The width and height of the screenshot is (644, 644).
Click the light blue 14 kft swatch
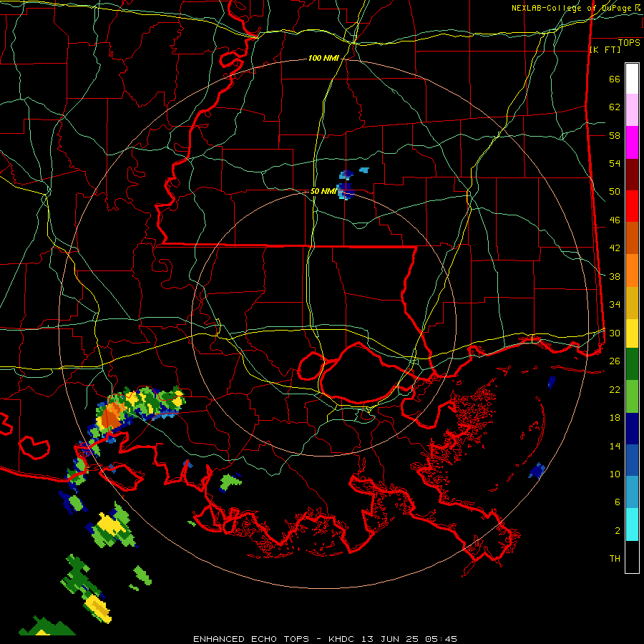pos(632,492)
